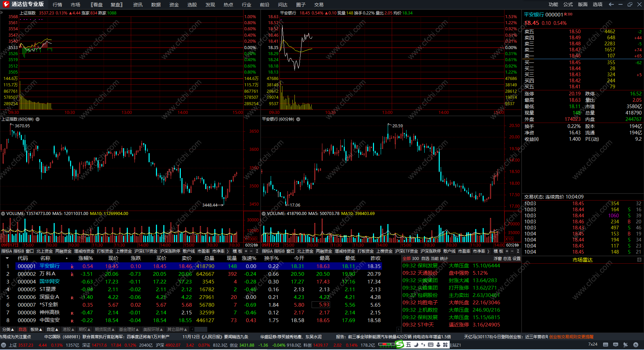
Task: Select the 300 filter in the radar panel
Action: point(415,259)
